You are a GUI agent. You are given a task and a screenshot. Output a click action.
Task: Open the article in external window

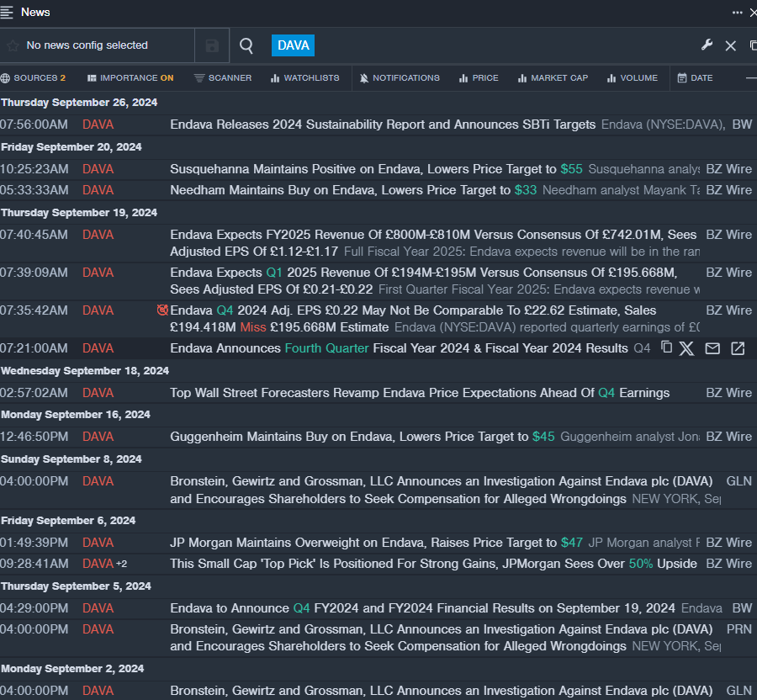[738, 348]
